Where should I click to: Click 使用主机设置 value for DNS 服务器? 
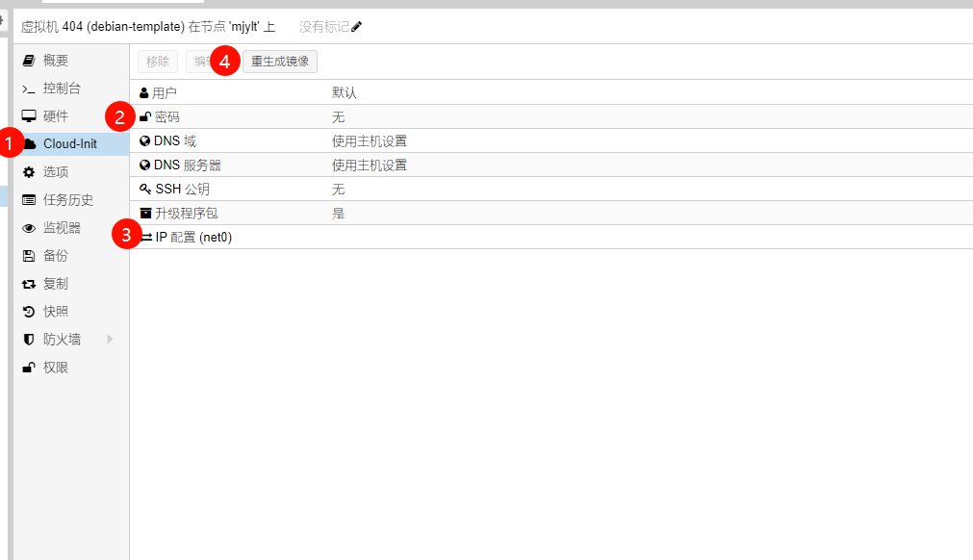coord(370,165)
